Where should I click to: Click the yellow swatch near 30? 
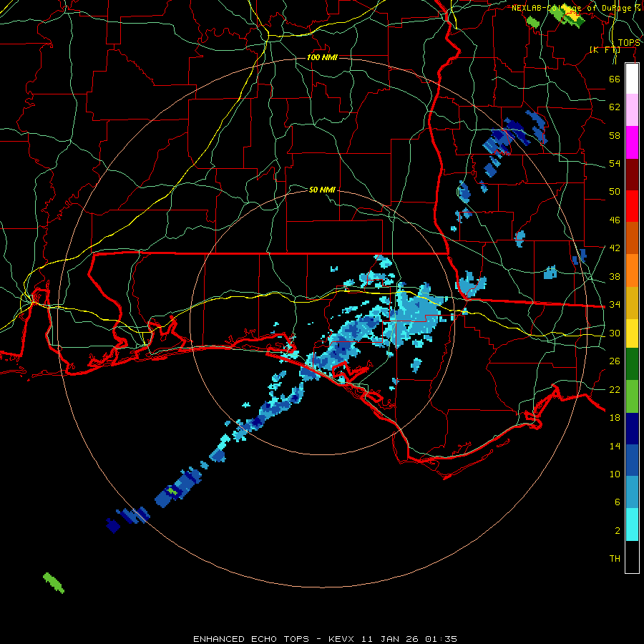coord(632,333)
